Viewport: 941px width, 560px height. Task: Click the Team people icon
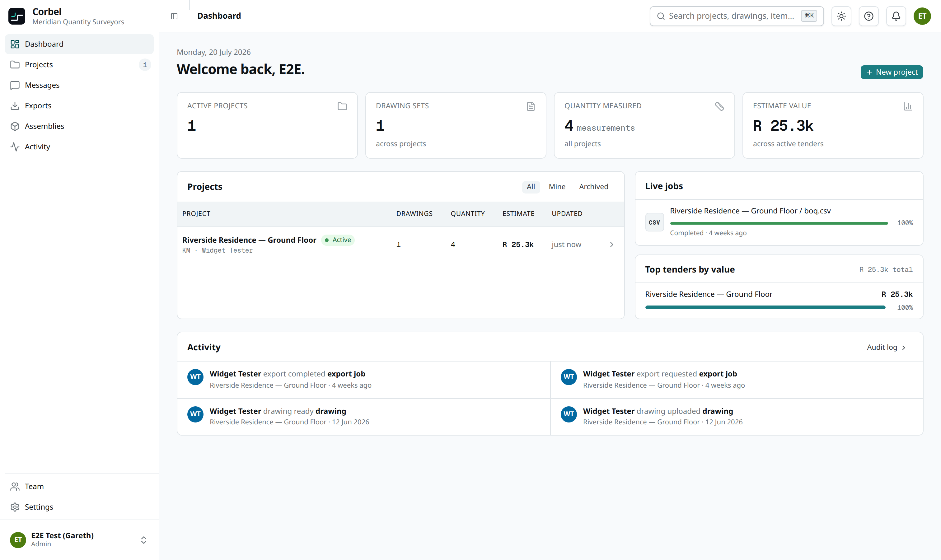point(15,486)
